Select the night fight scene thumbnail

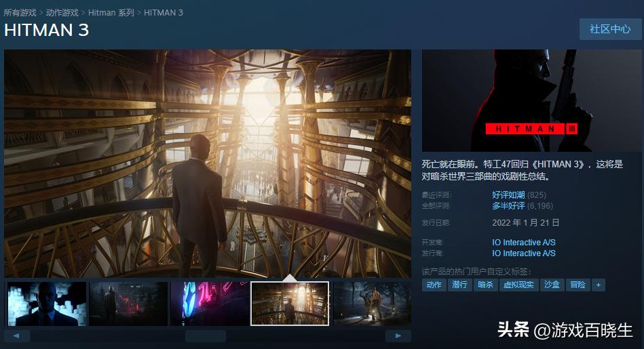coord(372,304)
